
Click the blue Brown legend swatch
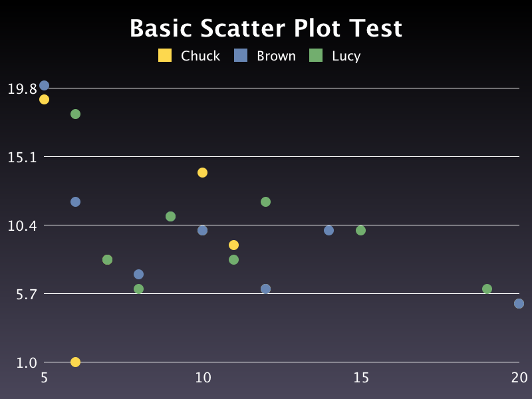point(241,56)
